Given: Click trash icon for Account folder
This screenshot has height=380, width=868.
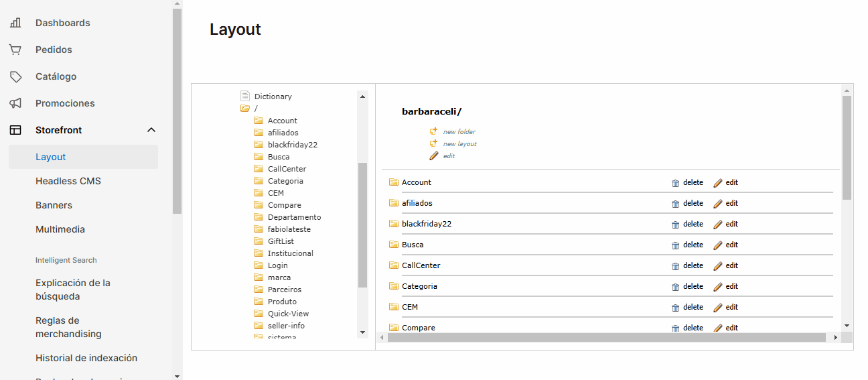Looking at the screenshot, I should 675,183.
